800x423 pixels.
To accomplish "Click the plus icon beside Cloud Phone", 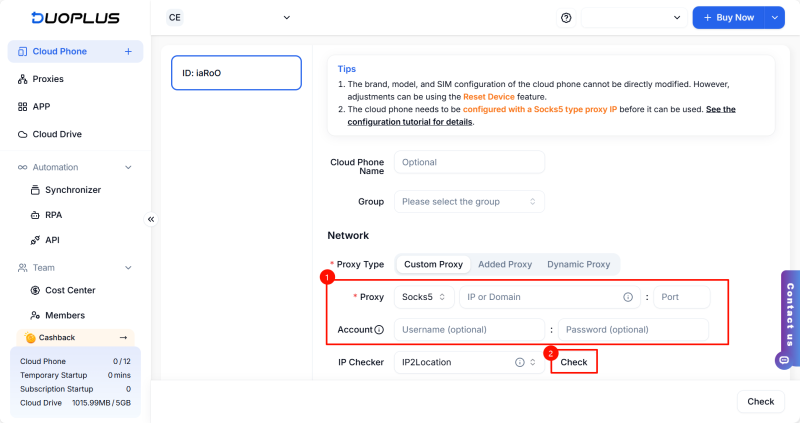I will coord(128,51).
